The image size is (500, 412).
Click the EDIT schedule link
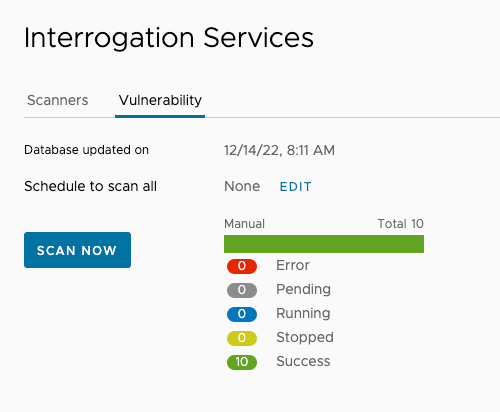pyautogui.click(x=295, y=187)
